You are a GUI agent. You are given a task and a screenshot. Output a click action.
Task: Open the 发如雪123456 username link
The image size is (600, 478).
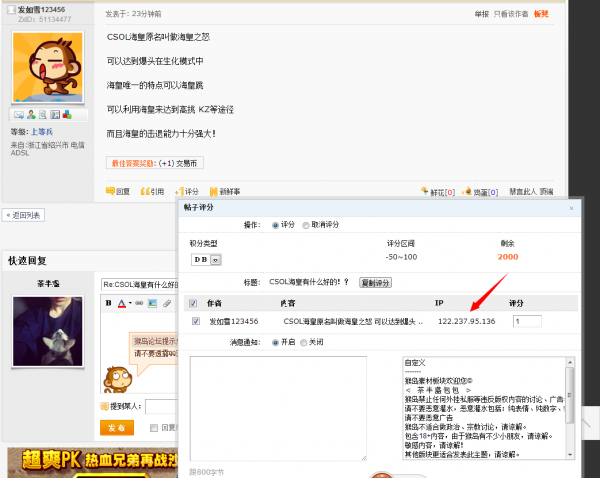(x=41, y=10)
